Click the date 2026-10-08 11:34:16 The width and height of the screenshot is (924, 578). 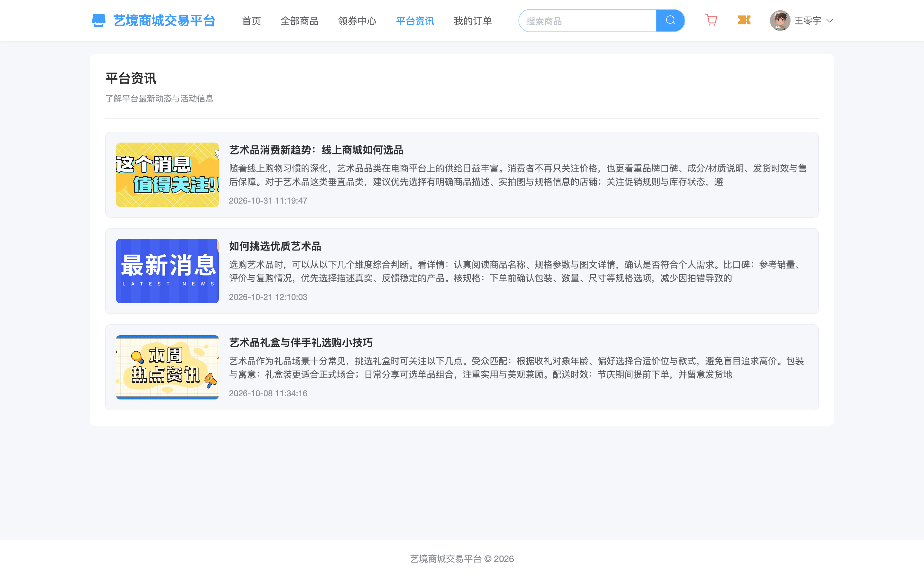(x=268, y=393)
